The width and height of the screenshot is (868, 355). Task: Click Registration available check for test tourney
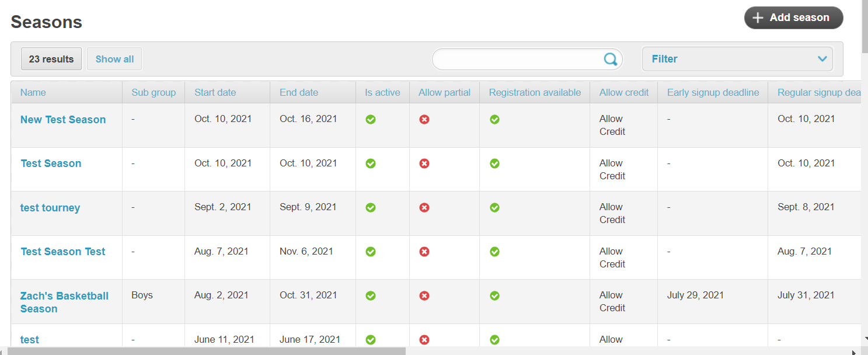[x=494, y=208]
